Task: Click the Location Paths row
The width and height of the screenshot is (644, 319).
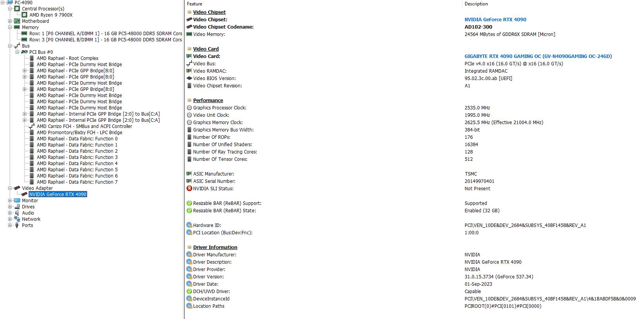Action: [x=414, y=306]
